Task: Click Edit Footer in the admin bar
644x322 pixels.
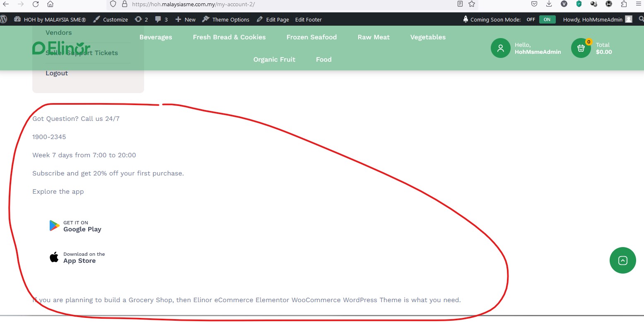Action: click(x=309, y=19)
